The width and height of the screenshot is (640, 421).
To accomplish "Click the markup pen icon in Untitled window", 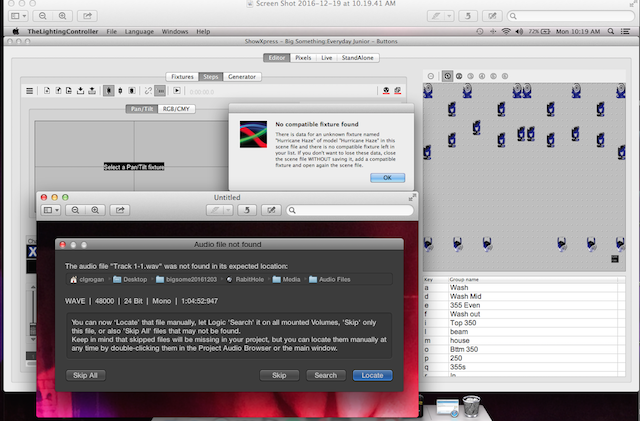I will pos(215,210).
